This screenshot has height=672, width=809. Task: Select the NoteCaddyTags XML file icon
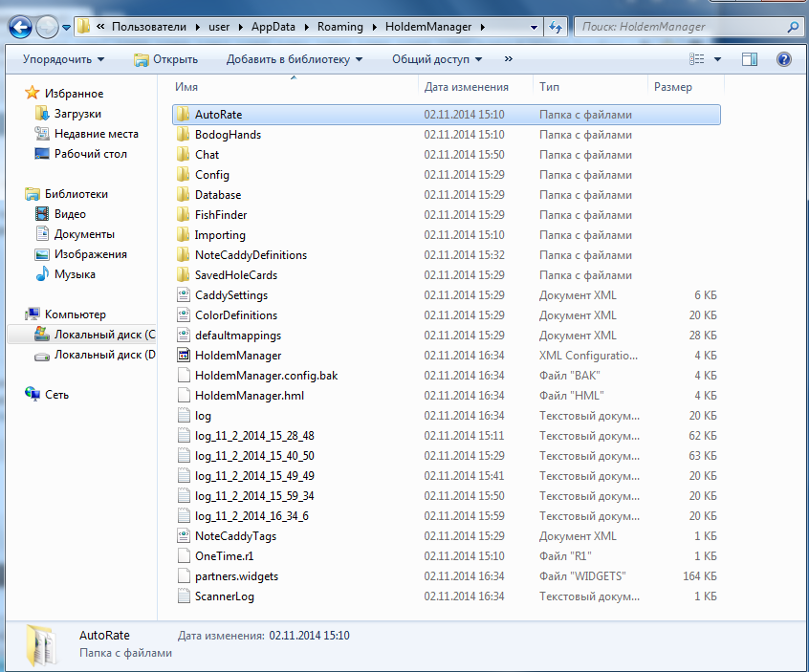[184, 536]
